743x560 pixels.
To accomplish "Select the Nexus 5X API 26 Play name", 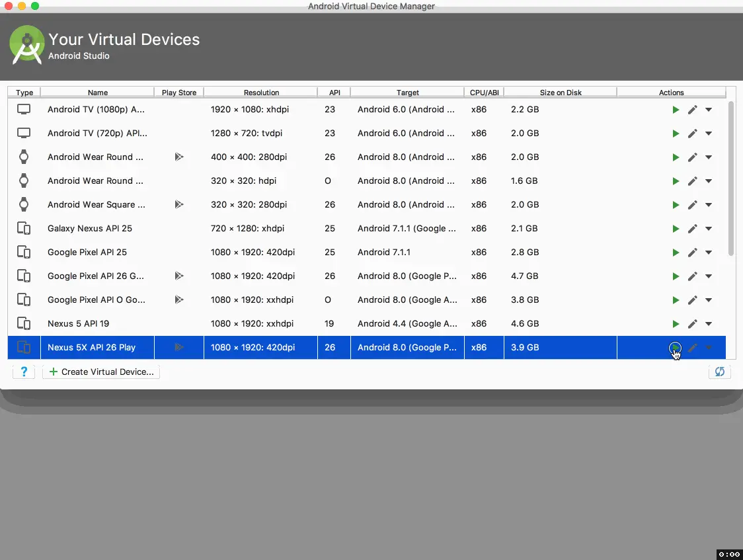I will tap(91, 347).
